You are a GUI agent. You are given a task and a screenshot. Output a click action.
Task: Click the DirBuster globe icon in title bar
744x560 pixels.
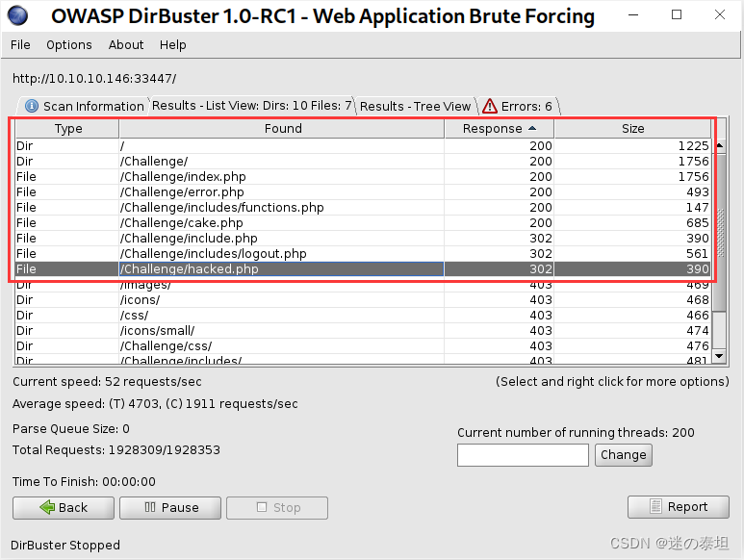[x=18, y=15]
